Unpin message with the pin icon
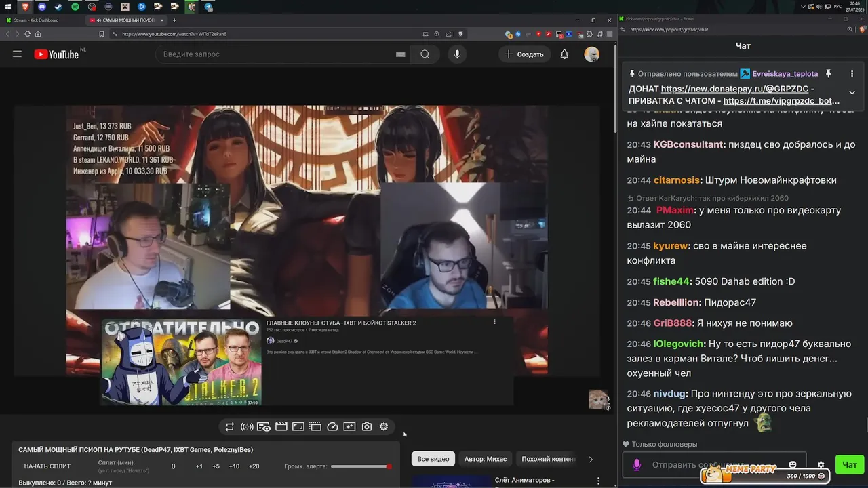This screenshot has height=488, width=868. coord(828,73)
